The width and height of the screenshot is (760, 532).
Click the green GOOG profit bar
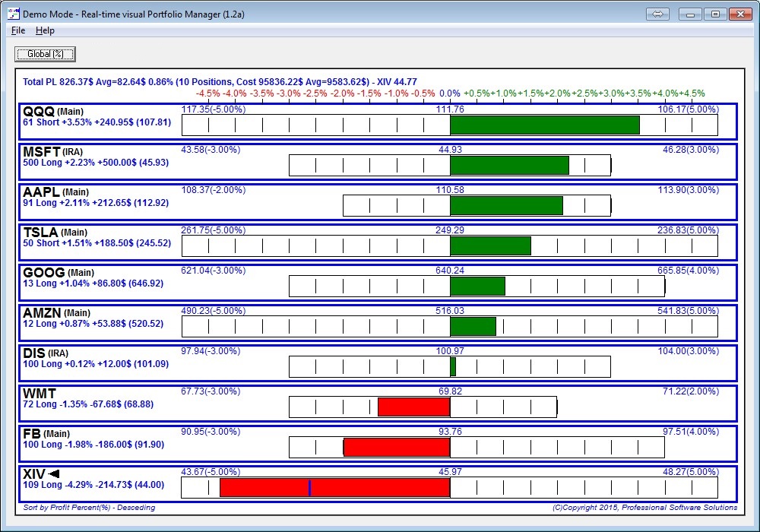(x=477, y=286)
